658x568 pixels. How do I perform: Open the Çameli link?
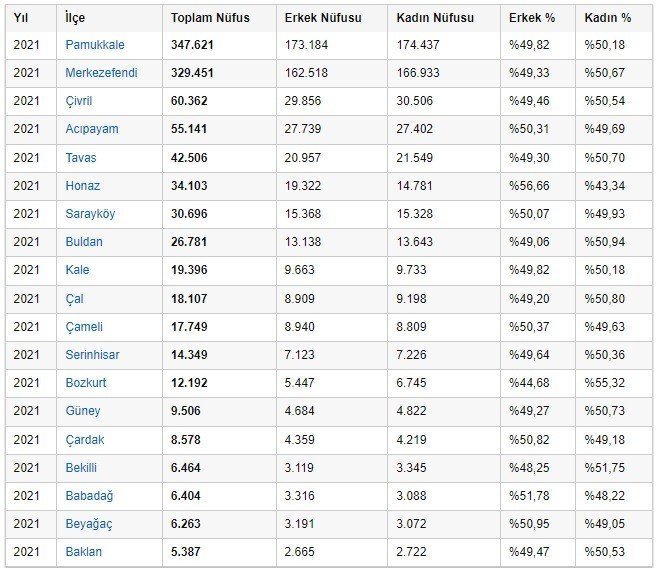[x=84, y=327]
